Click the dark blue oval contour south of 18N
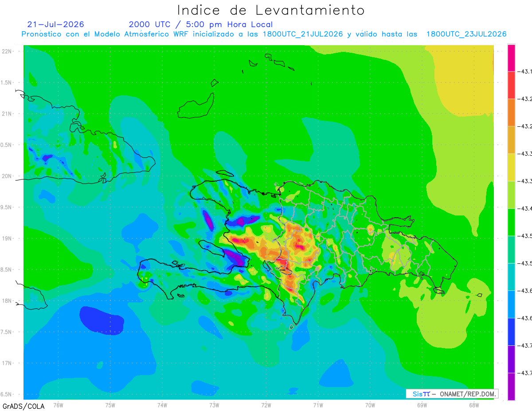 [x=102, y=320]
